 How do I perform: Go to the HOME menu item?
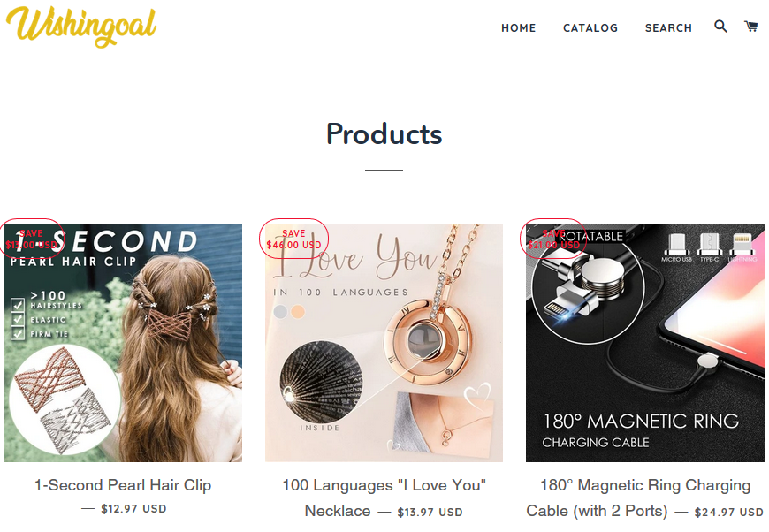tap(518, 28)
